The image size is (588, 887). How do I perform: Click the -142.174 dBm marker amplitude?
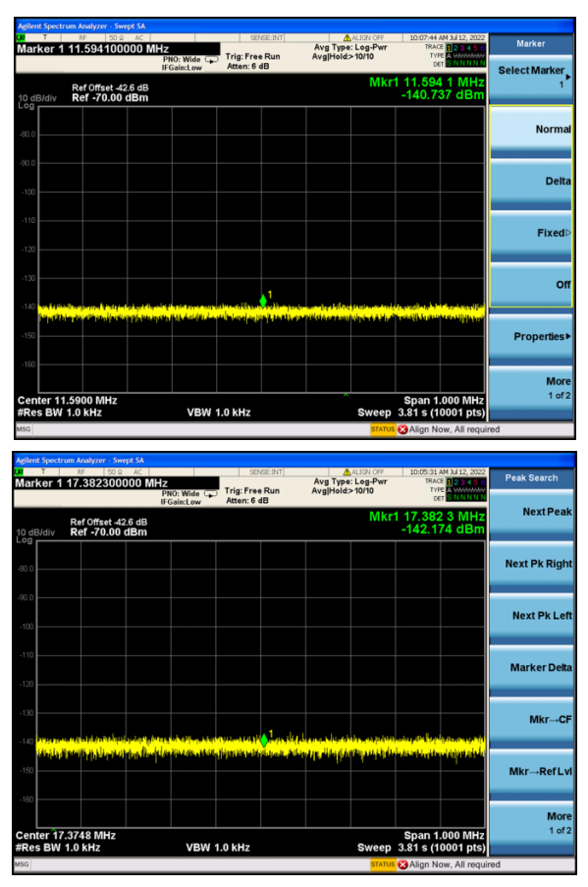pyautogui.click(x=443, y=529)
